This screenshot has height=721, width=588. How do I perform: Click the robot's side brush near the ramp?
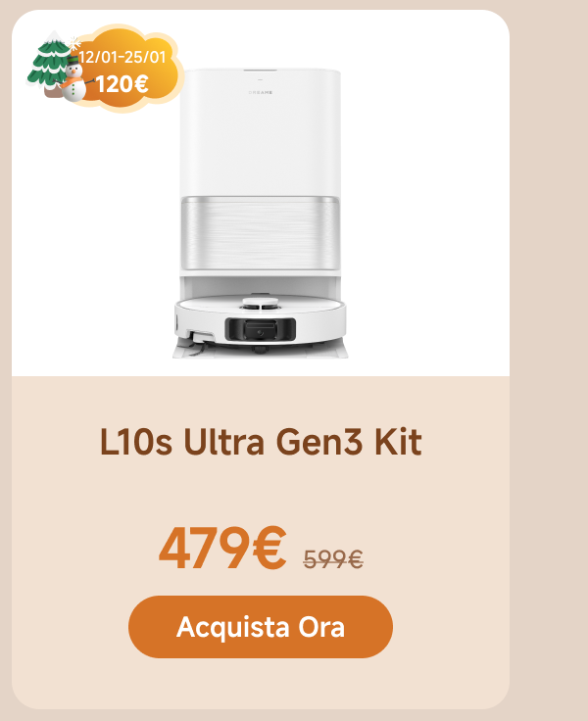(x=198, y=349)
